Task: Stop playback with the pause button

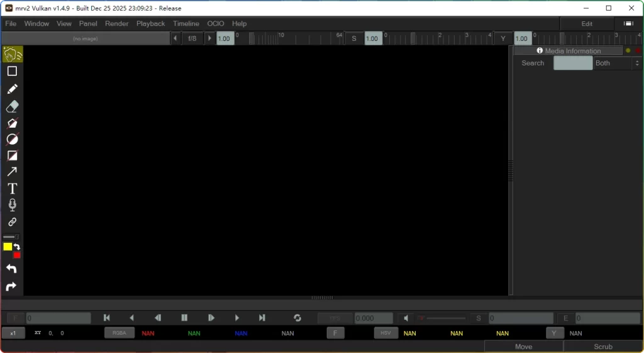Action: click(184, 318)
